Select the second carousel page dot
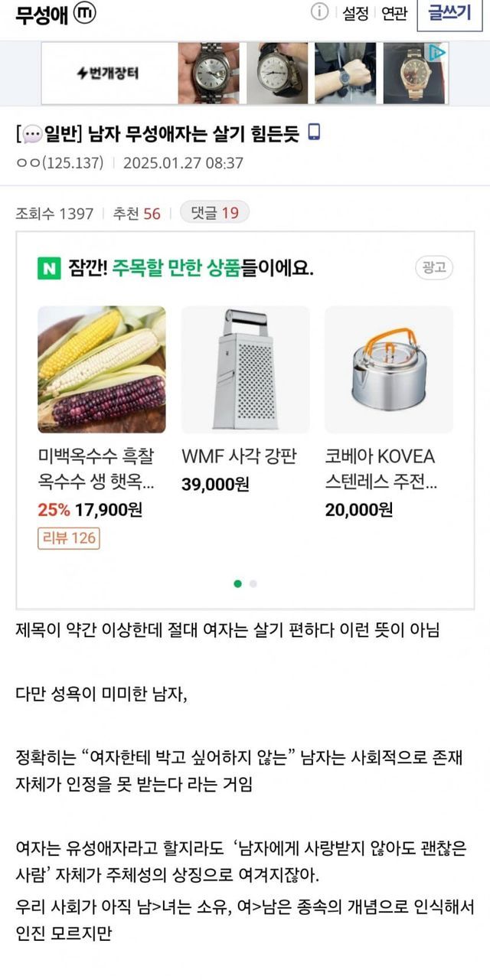 (x=253, y=583)
